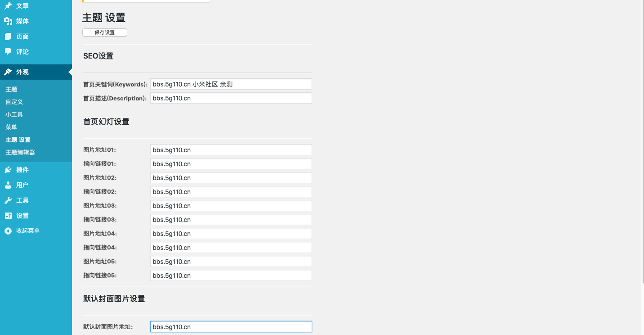Click the Posts pushpin icon in sidebar

[8, 6]
